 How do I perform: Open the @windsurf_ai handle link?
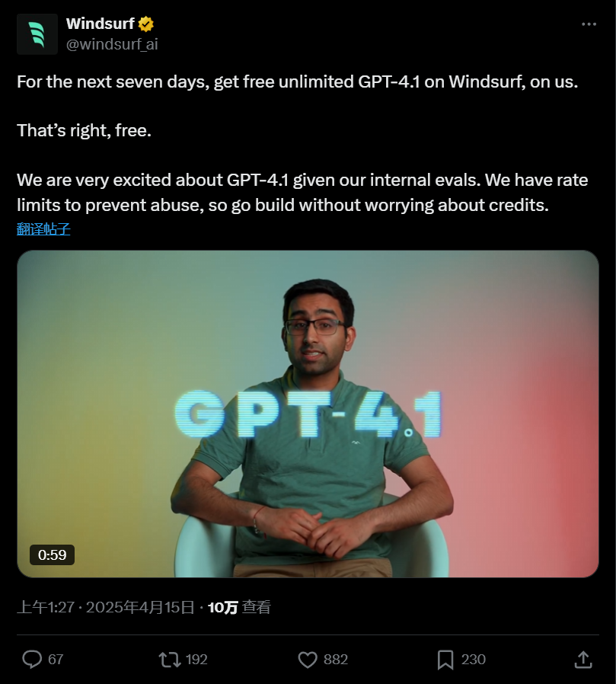112,44
